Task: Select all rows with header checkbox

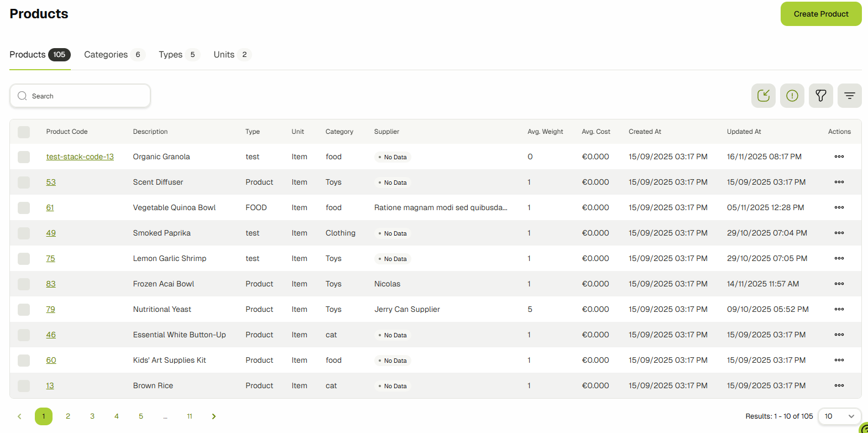Action: (x=24, y=132)
